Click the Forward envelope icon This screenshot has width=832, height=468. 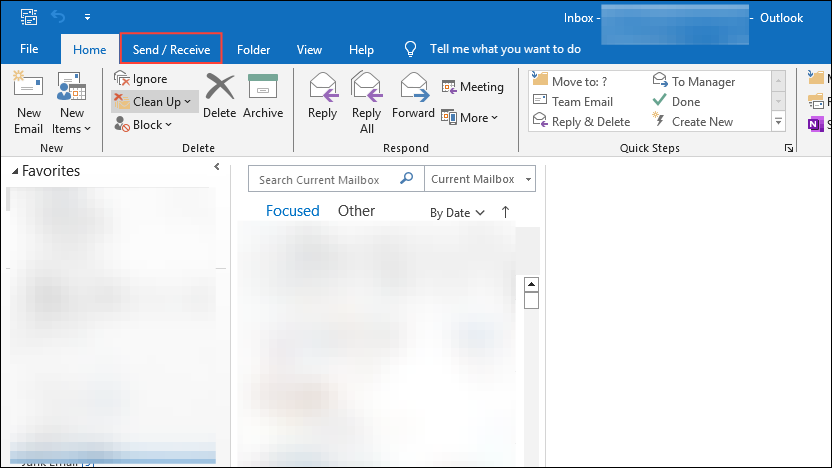click(x=413, y=88)
